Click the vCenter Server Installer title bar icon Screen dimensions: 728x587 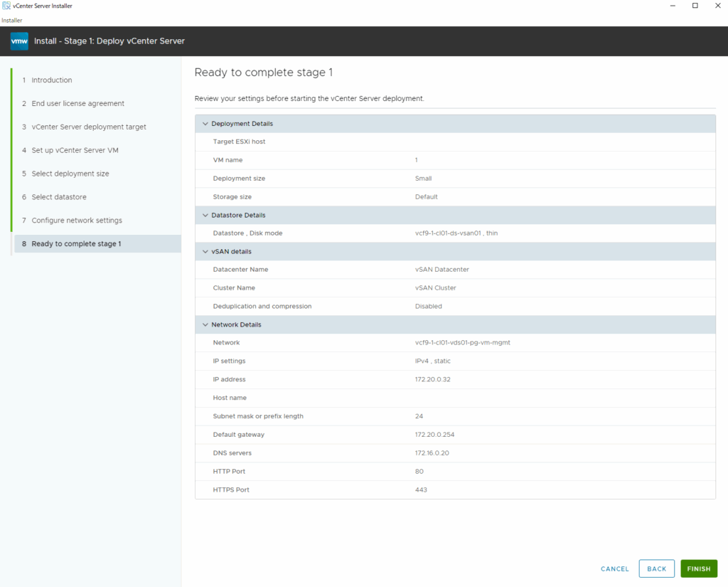tap(6, 6)
